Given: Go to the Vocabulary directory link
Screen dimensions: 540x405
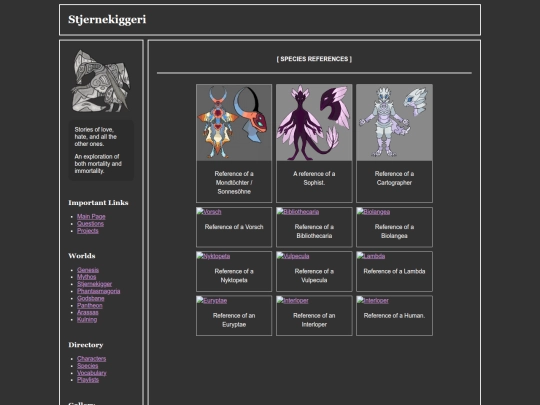Looking at the screenshot, I should (x=92, y=373).
